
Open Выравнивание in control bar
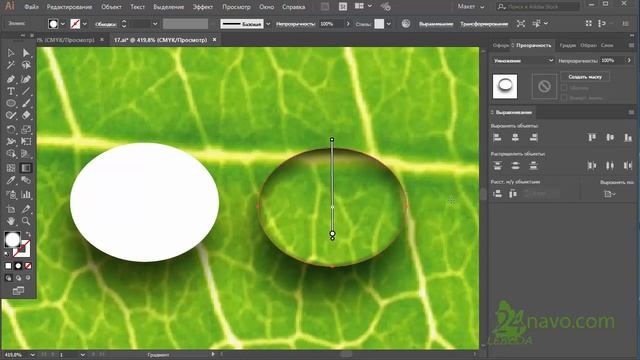pyautogui.click(x=436, y=24)
